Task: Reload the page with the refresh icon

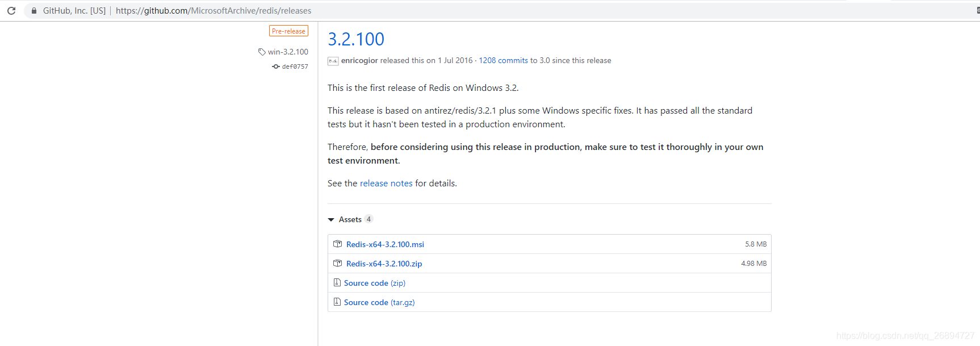Action: 11,11
